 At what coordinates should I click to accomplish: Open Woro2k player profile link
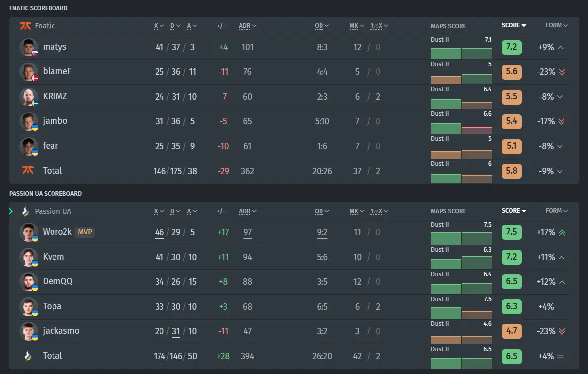(x=57, y=232)
